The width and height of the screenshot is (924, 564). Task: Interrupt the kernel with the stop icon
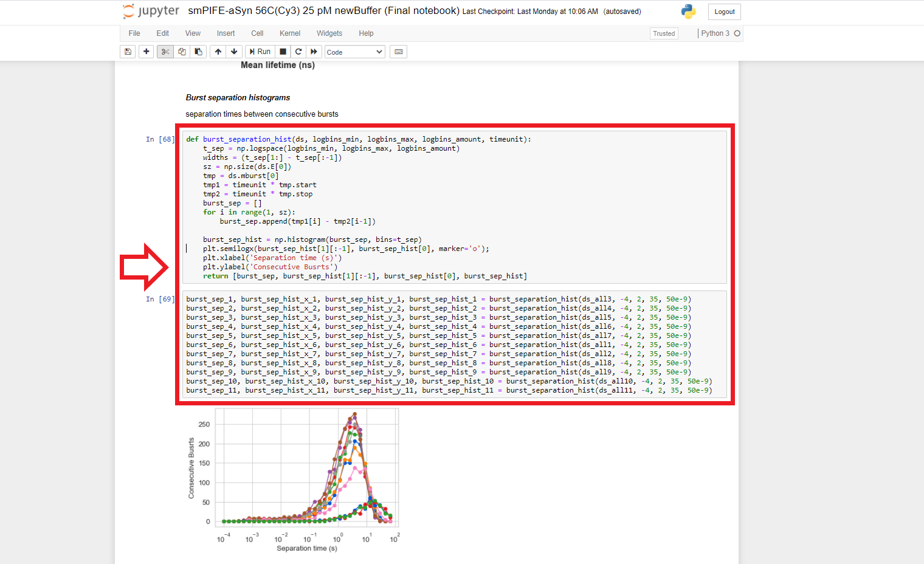pyautogui.click(x=283, y=52)
